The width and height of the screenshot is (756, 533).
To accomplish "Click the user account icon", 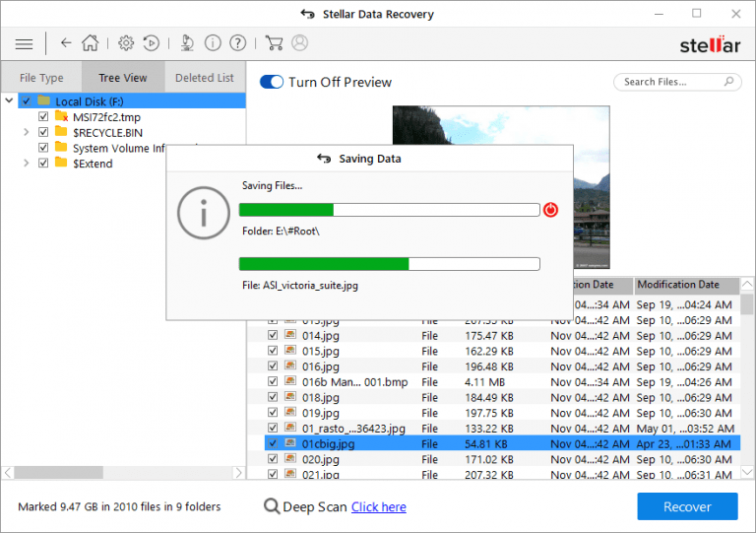I will (x=299, y=43).
